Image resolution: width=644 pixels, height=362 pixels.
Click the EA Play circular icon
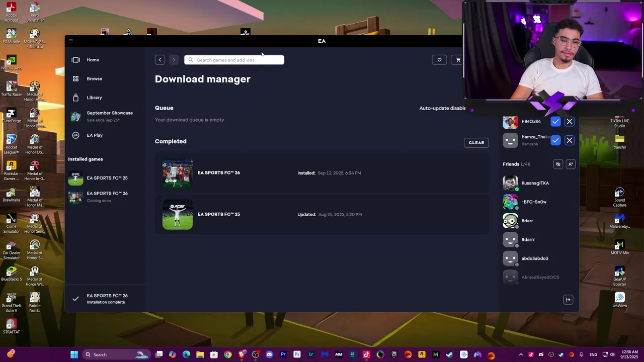tap(75, 135)
